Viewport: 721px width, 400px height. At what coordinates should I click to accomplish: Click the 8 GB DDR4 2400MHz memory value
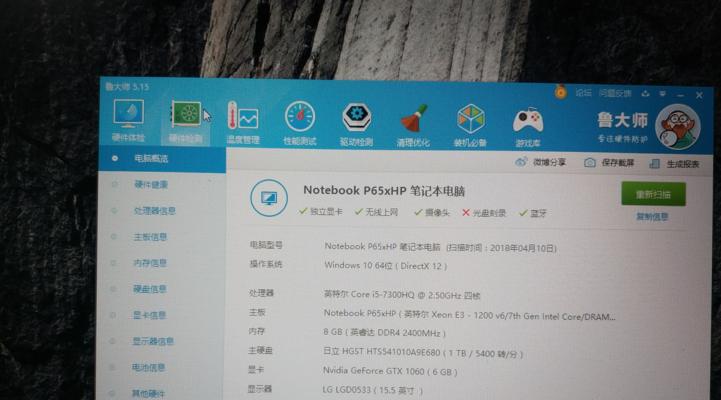pyautogui.click(x=384, y=332)
